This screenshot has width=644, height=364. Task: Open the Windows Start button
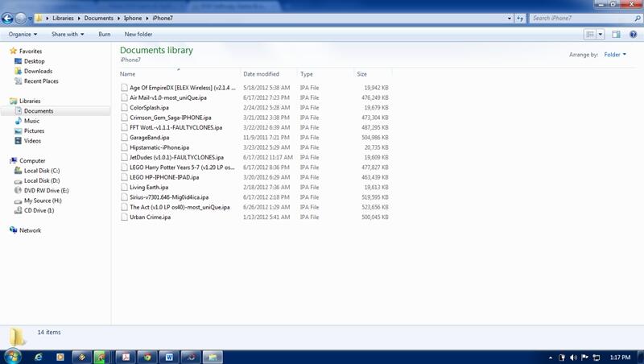pos(12,357)
